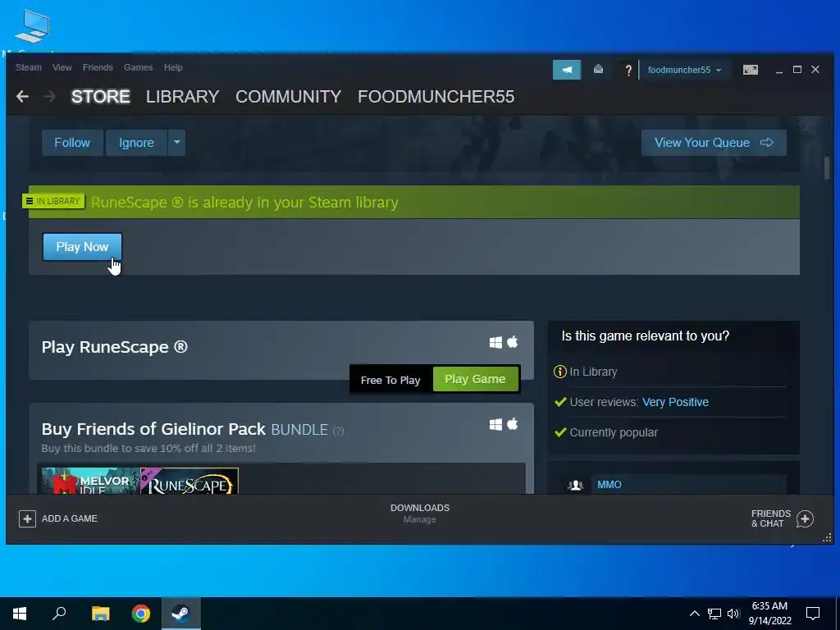Open the Games menu
Image resolution: width=840 pixels, height=630 pixels.
(138, 67)
